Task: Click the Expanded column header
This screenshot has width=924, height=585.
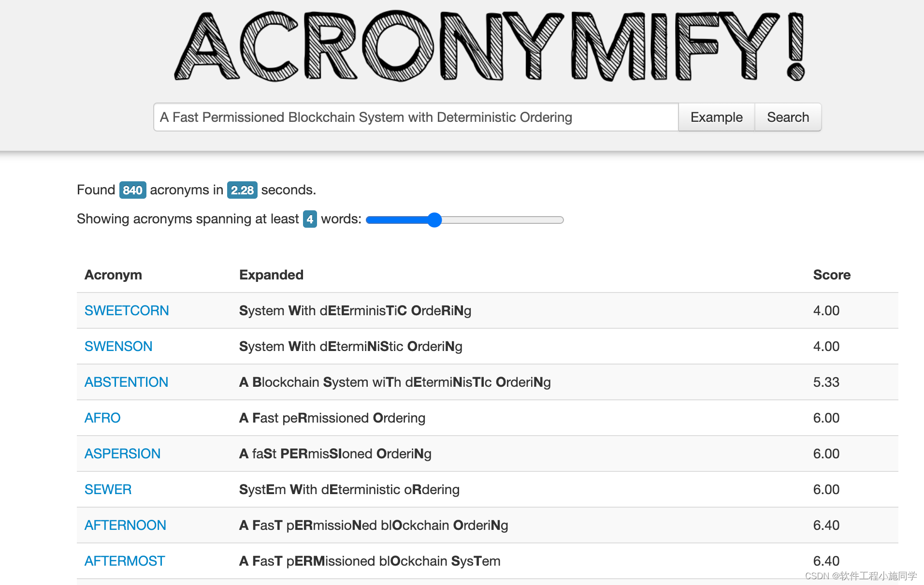Action: 271,275
